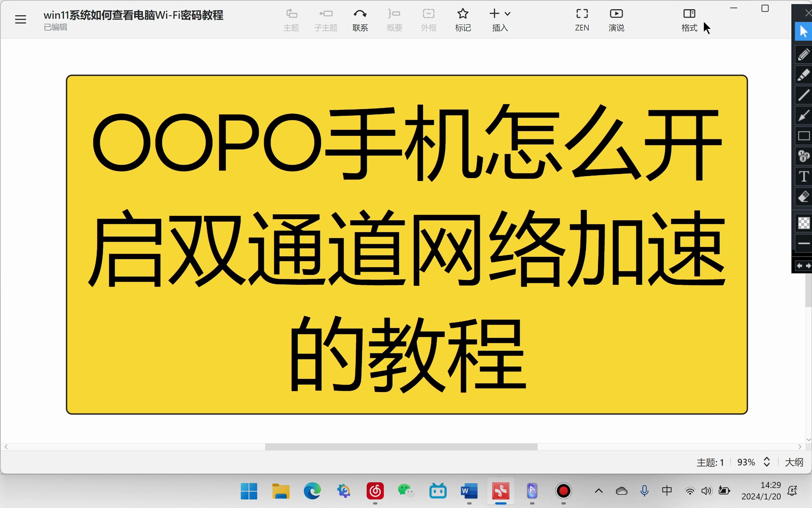Image resolution: width=812 pixels, height=508 pixels.
Task: Select the cursor pointer annotation tool
Action: coord(803,31)
